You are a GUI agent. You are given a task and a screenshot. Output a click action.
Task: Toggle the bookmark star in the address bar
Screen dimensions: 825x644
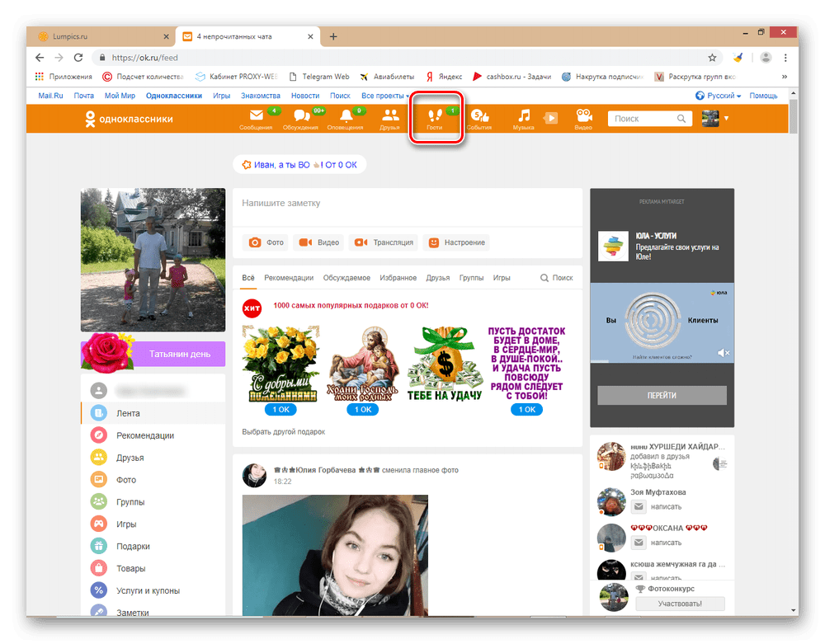coord(712,58)
